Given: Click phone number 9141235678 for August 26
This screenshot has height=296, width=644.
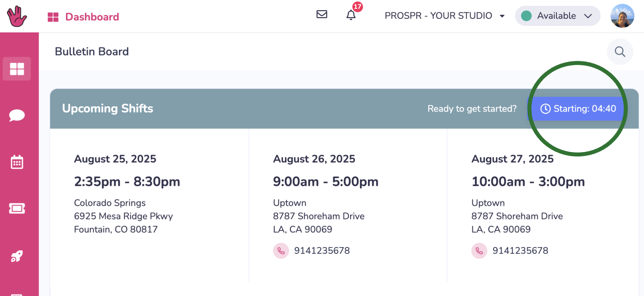Looking at the screenshot, I should click(x=322, y=251).
